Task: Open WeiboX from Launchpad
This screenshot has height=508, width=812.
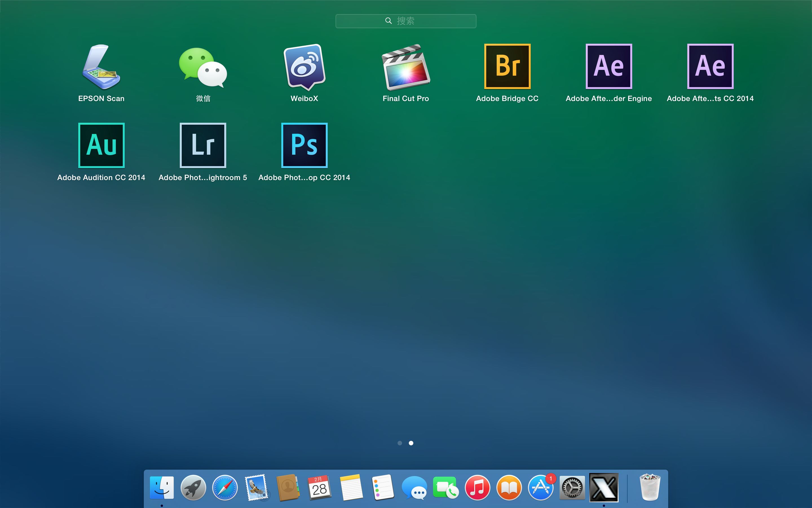Action: (x=304, y=67)
